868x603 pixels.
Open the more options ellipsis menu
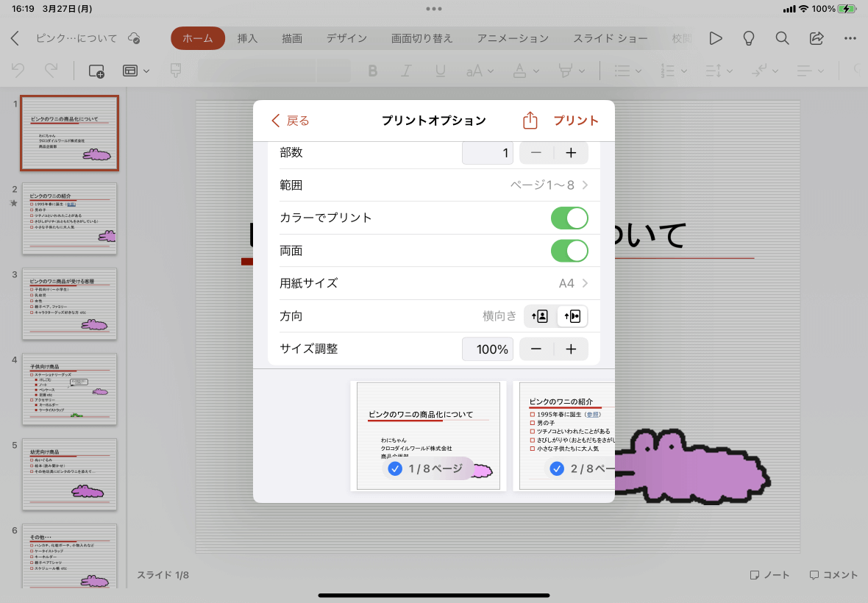pyautogui.click(x=850, y=38)
